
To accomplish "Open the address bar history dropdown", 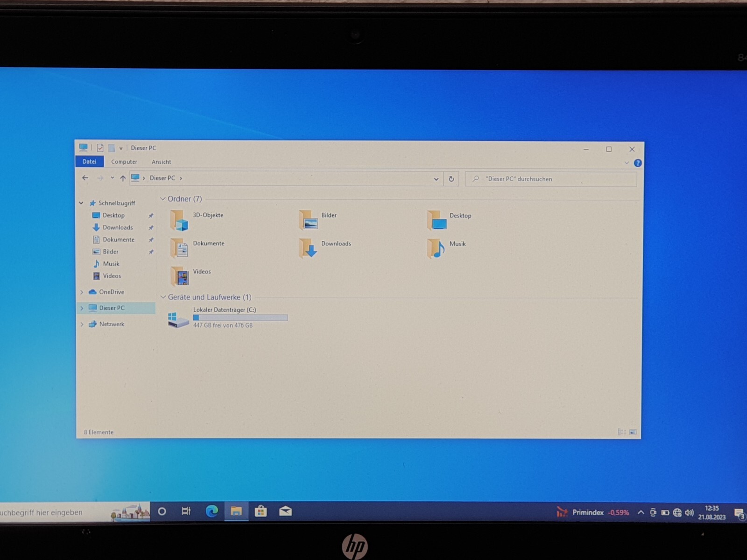I will point(436,179).
